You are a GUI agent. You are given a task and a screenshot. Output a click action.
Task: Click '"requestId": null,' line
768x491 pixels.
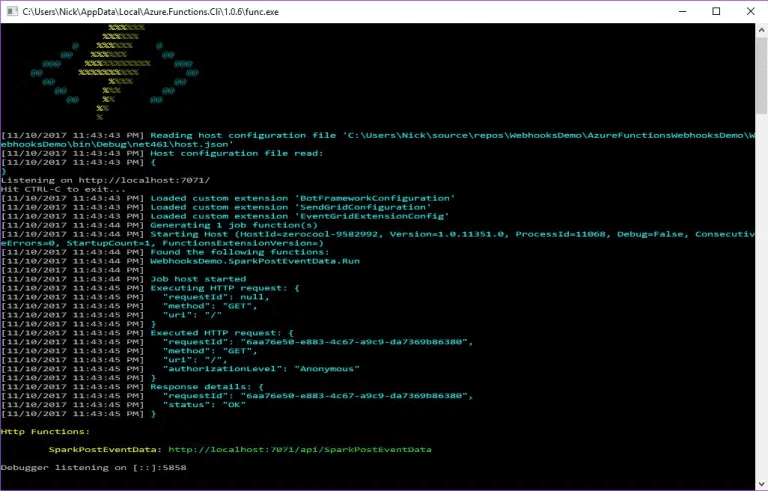(216, 297)
